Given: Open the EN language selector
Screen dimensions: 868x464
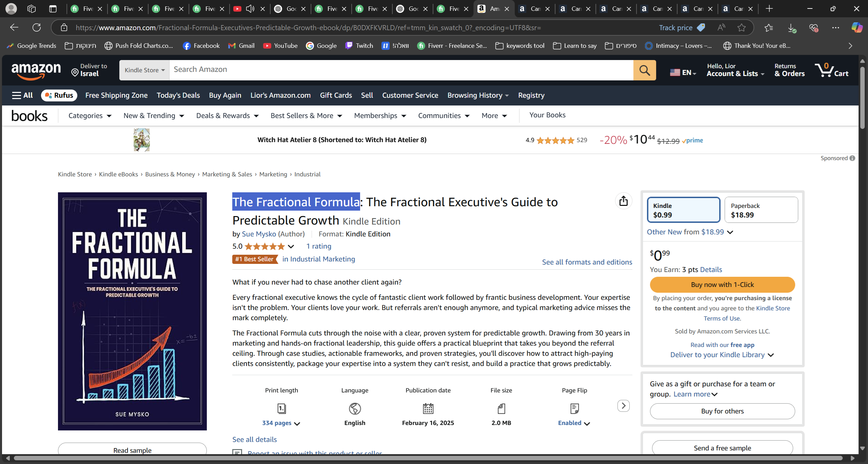Looking at the screenshot, I should [683, 72].
